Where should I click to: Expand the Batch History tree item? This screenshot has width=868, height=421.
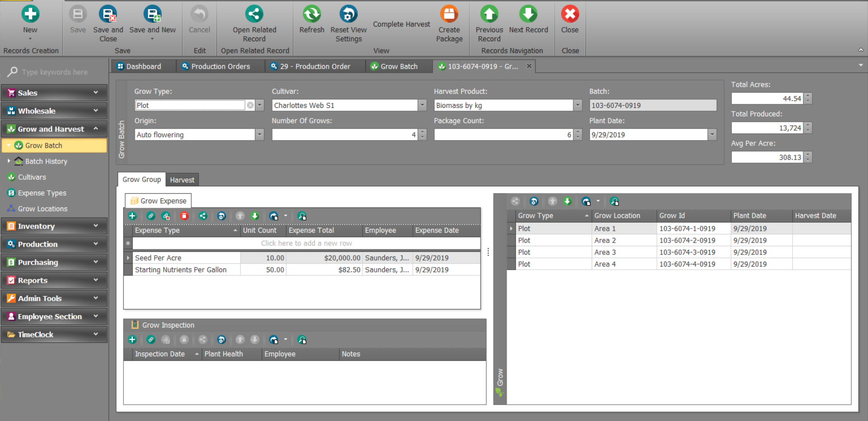(9, 161)
